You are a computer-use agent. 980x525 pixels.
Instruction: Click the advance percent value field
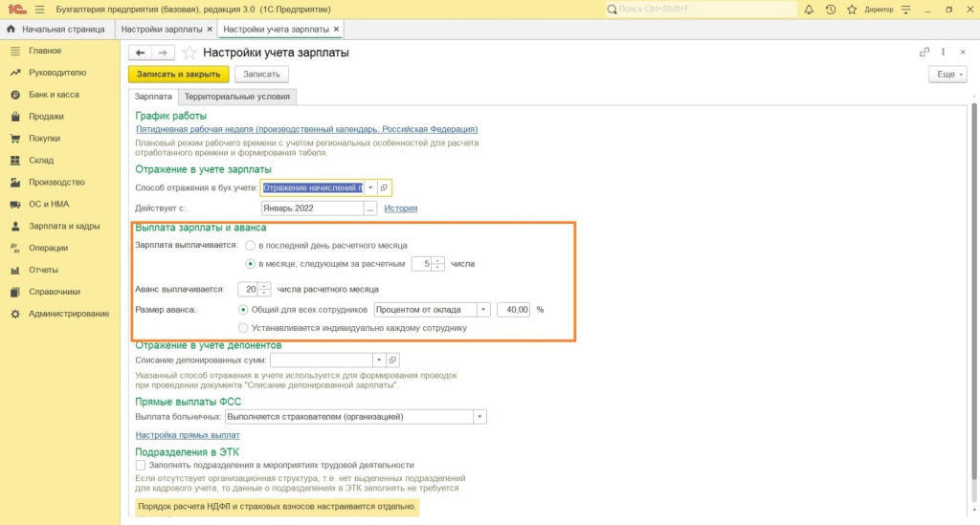tap(514, 310)
